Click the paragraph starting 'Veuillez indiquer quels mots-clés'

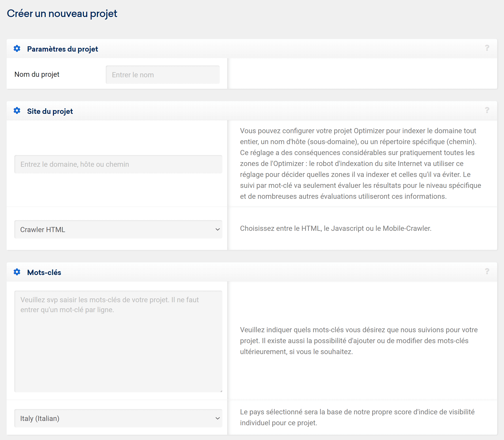pos(359,341)
